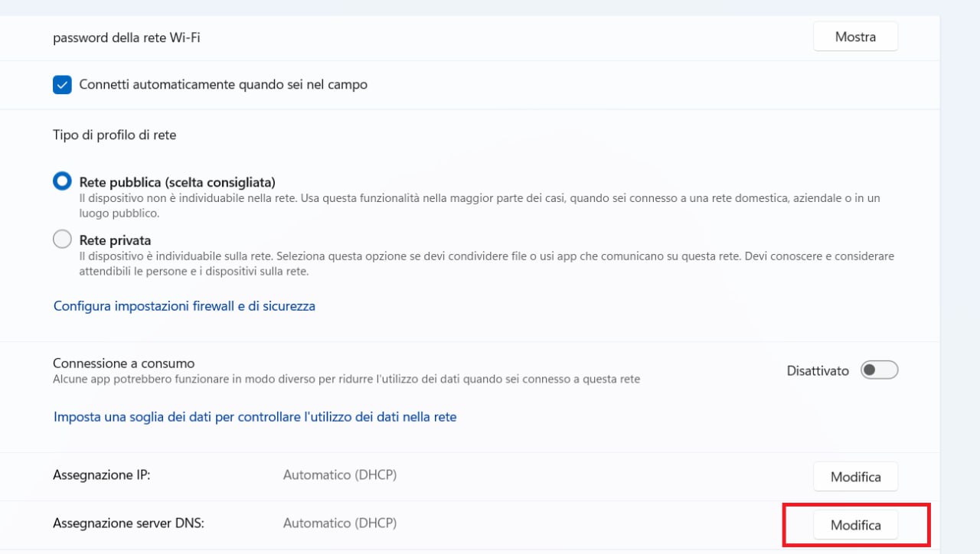
Task: Click the Tipo di profilo di rete heading
Action: point(114,135)
